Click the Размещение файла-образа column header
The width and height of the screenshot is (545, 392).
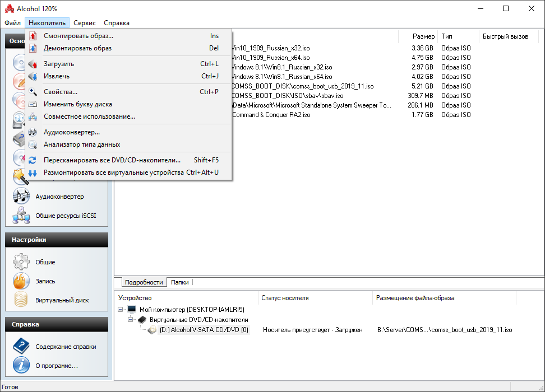click(445, 298)
